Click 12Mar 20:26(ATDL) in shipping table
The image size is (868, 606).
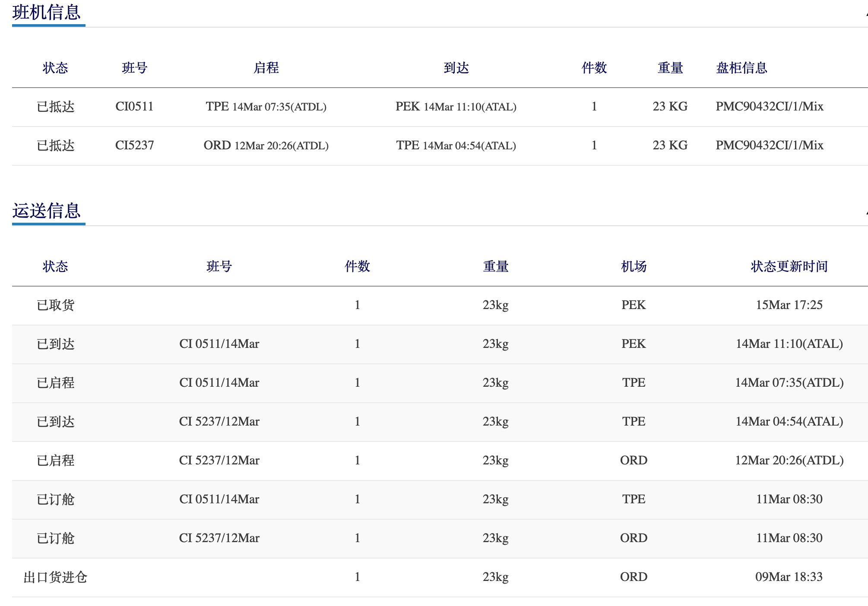(x=789, y=461)
